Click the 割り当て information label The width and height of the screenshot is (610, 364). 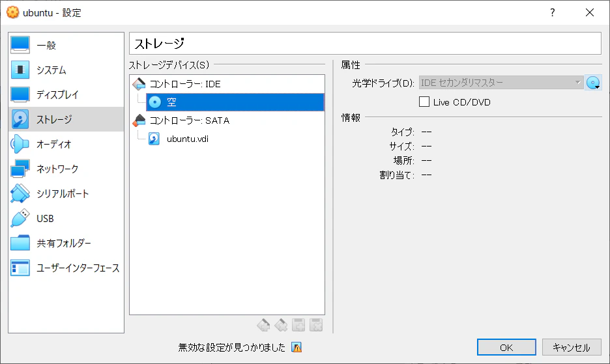pos(397,175)
